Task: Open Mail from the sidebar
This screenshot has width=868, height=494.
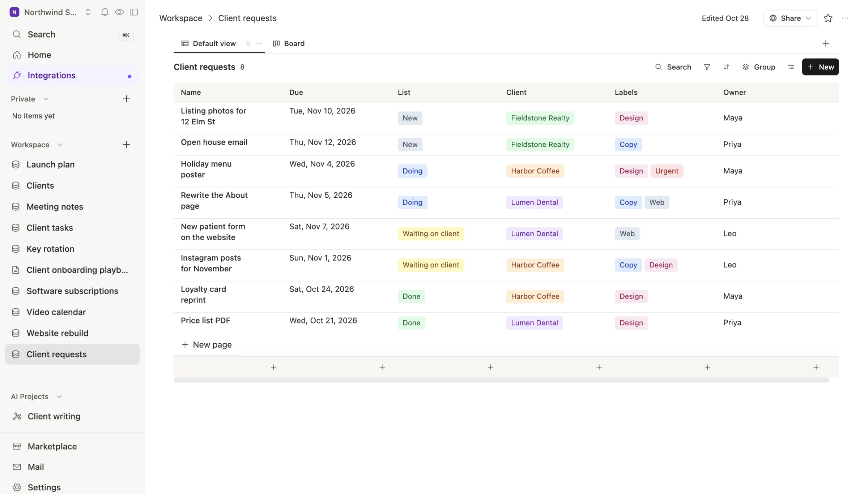Action: [x=72, y=467]
